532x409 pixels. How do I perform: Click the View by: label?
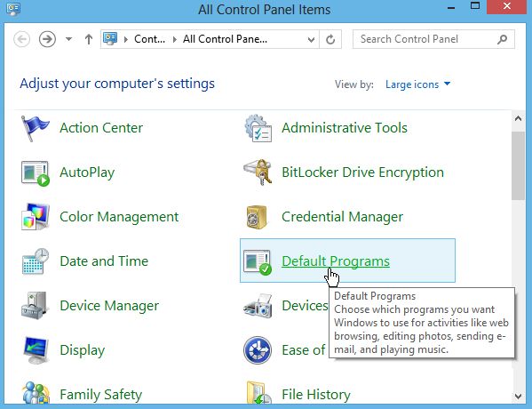(x=354, y=84)
